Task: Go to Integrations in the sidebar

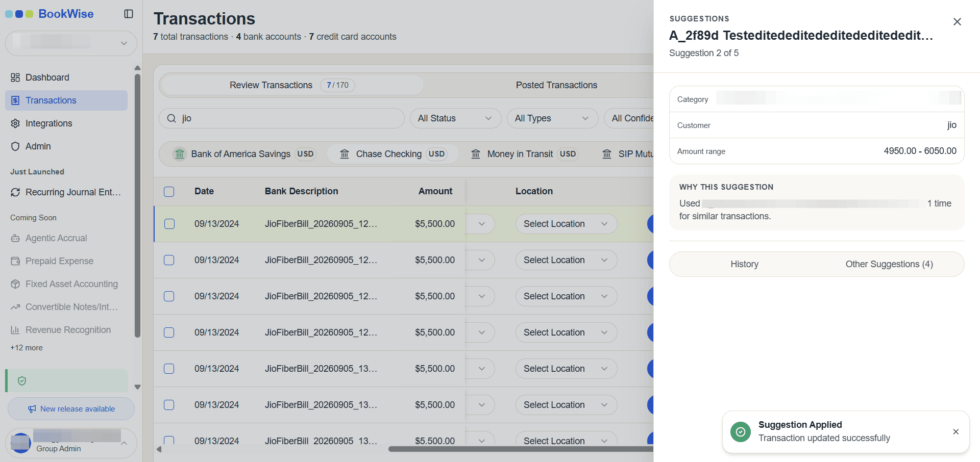Action: [x=66, y=123]
